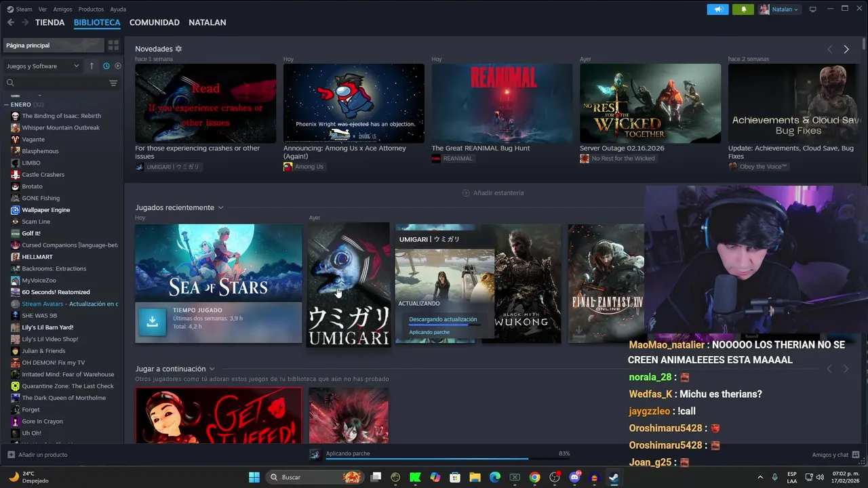The image size is (868, 488).
Task: Show next Novedades items arrow
Action: click(x=846, y=49)
